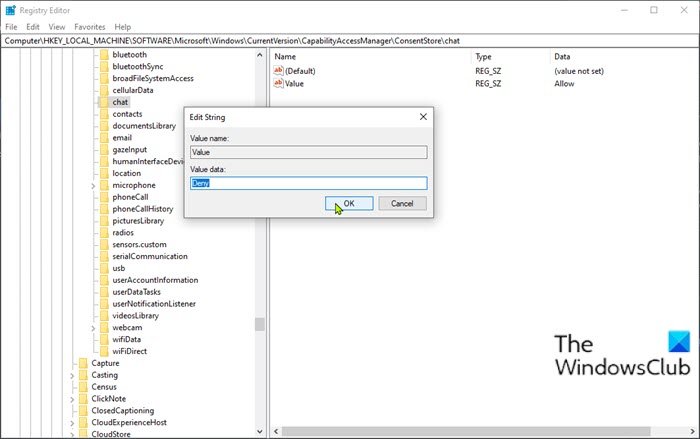Expand the Casting key
Image resolution: width=700 pixels, height=439 pixels.
pos(72,376)
